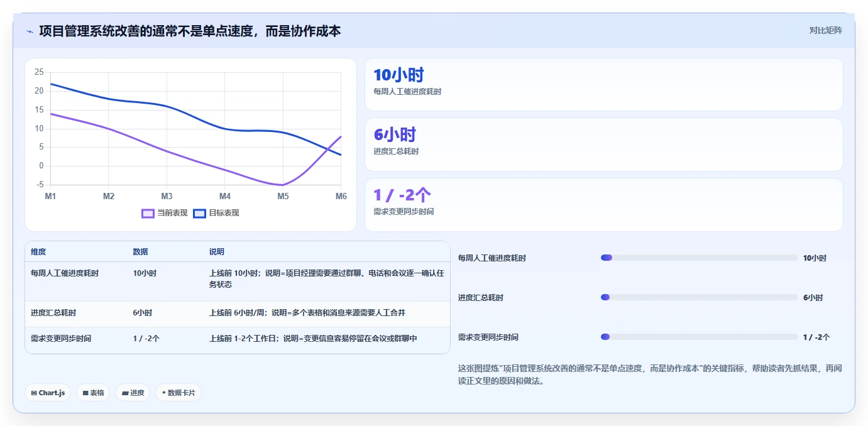Select the 表格 tag chip
The height and width of the screenshot is (426, 868).
(x=93, y=393)
